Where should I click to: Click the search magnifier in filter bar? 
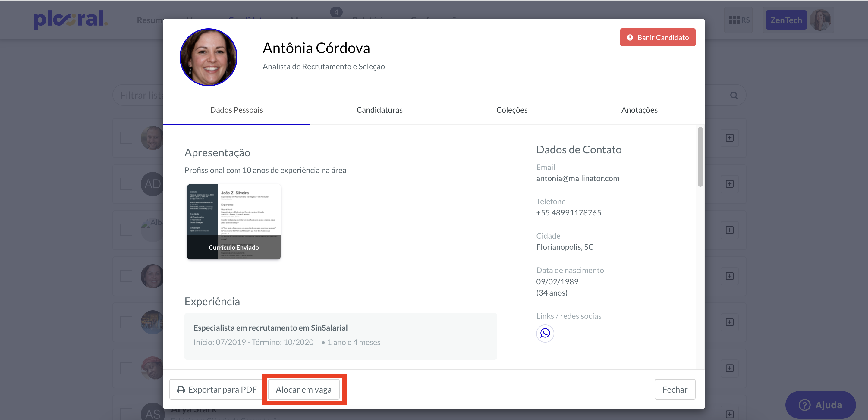click(x=734, y=95)
